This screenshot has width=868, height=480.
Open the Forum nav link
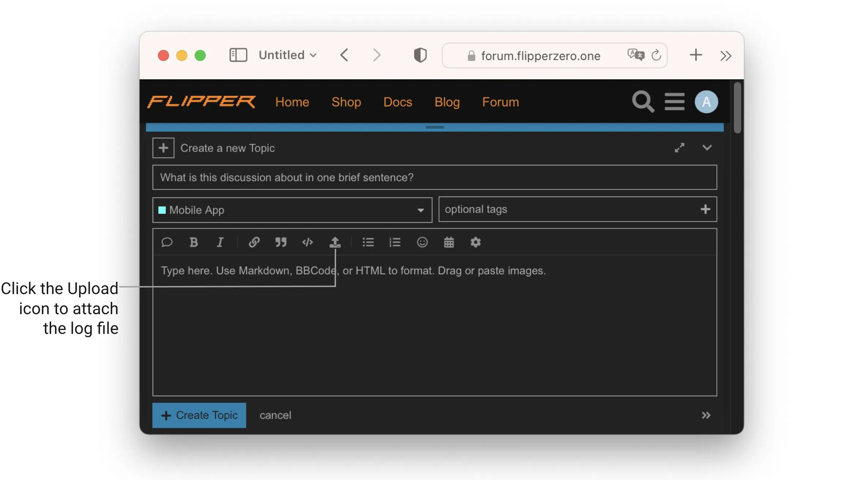click(x=501, y=102)
